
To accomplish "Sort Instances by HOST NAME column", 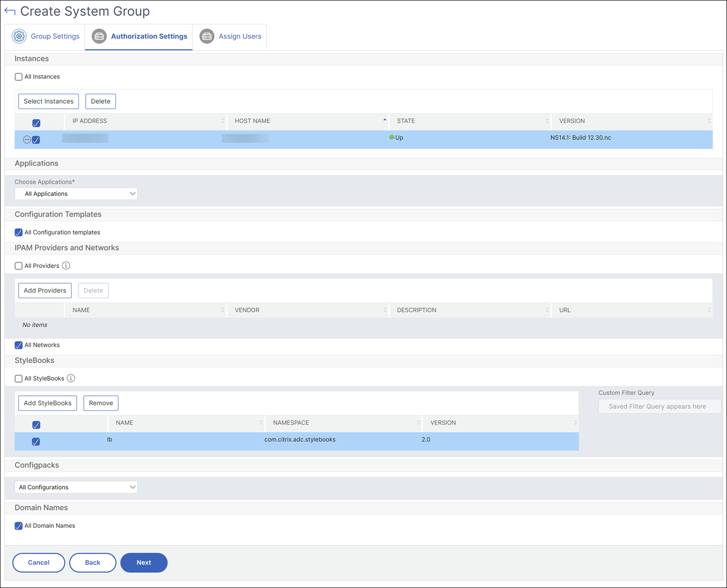I will pos(308,121).
